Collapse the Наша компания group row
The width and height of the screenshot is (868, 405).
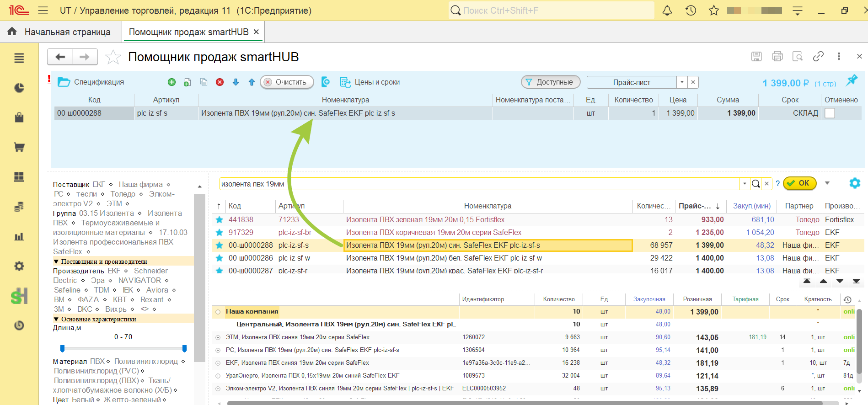click(x=218, y=312)
